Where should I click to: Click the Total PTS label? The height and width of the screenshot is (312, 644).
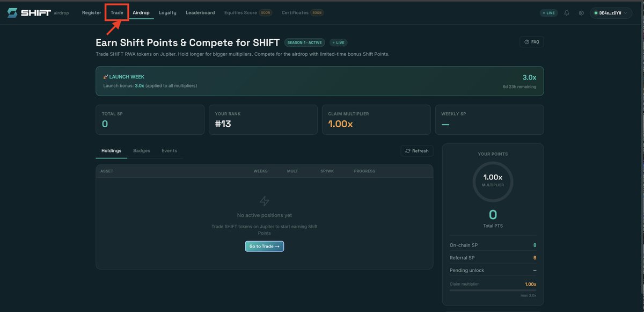click(x=493, y=226)
